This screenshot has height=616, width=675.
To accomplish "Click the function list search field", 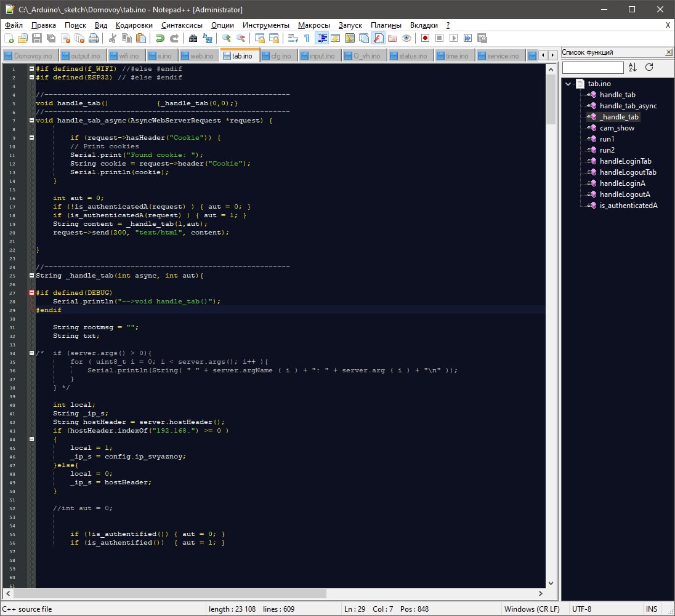I will [x=592, y=67].
